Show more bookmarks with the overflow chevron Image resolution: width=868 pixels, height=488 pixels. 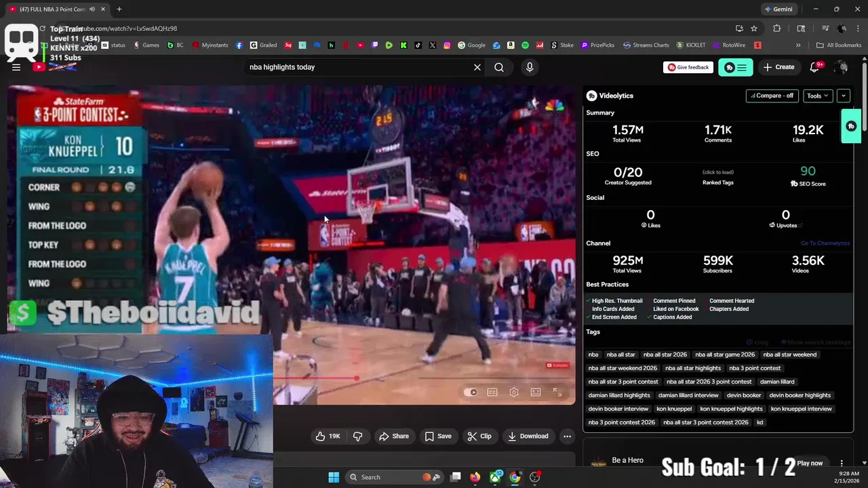click(798, 45)
